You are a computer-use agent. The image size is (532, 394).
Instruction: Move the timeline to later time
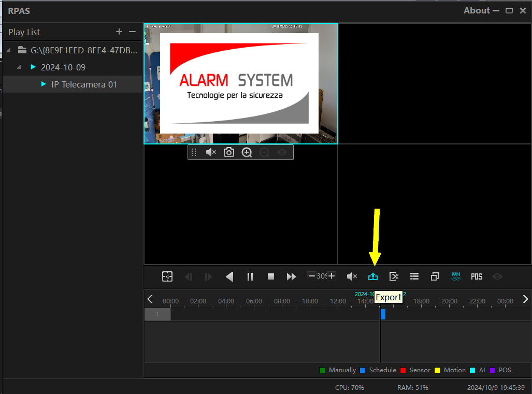[x=525, y=299]
